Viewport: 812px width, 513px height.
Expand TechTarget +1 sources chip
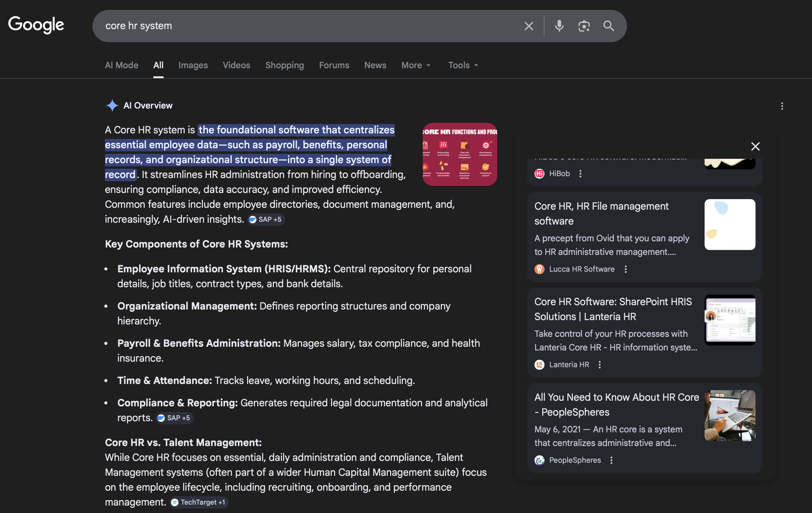199,502
